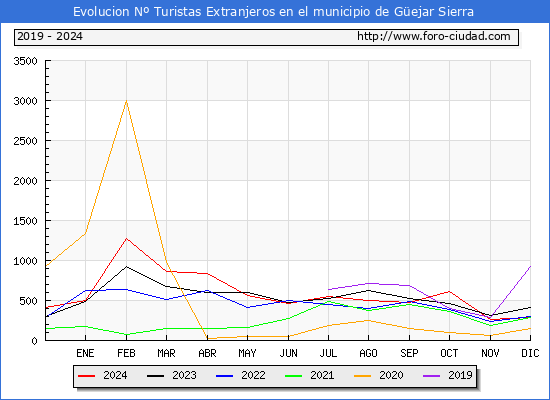Click the red 2024 legend color swatch
550x400 pixels.
click(86, 376)
